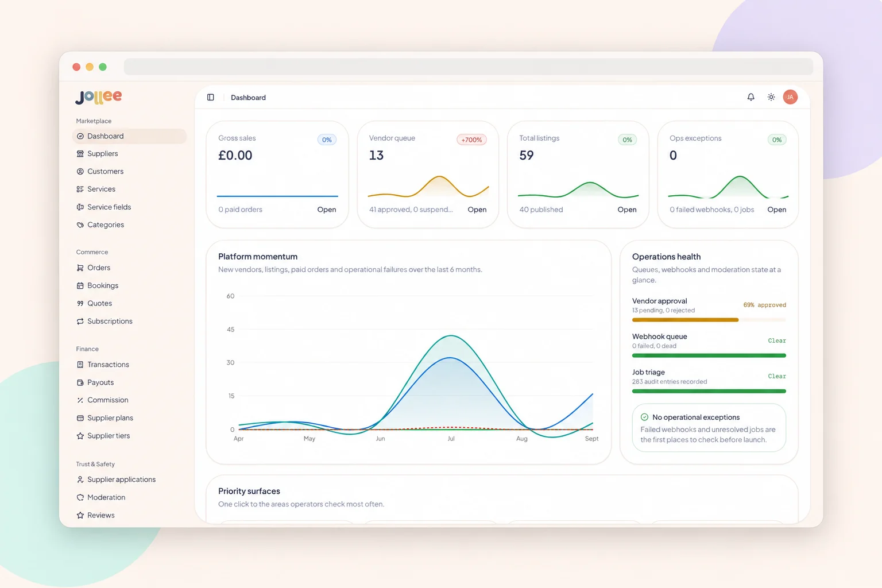Click the Operations health heading
Image resolution: width=882 pixels, height=588 pixels.
(x=666, y=257)
